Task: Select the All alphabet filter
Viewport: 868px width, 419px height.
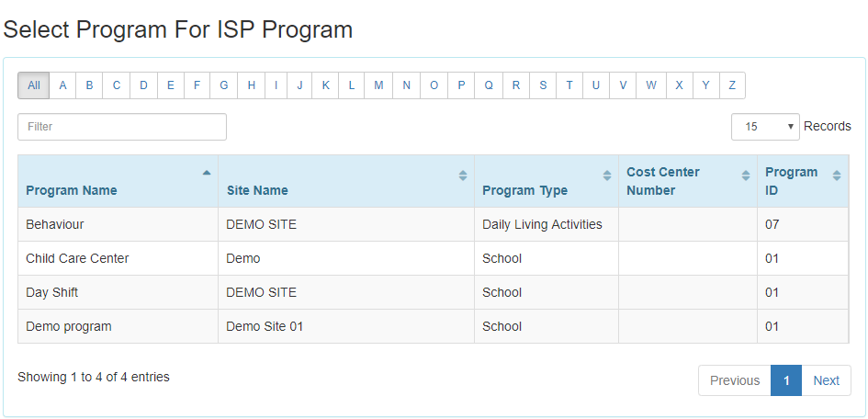Action: (34, 85)
